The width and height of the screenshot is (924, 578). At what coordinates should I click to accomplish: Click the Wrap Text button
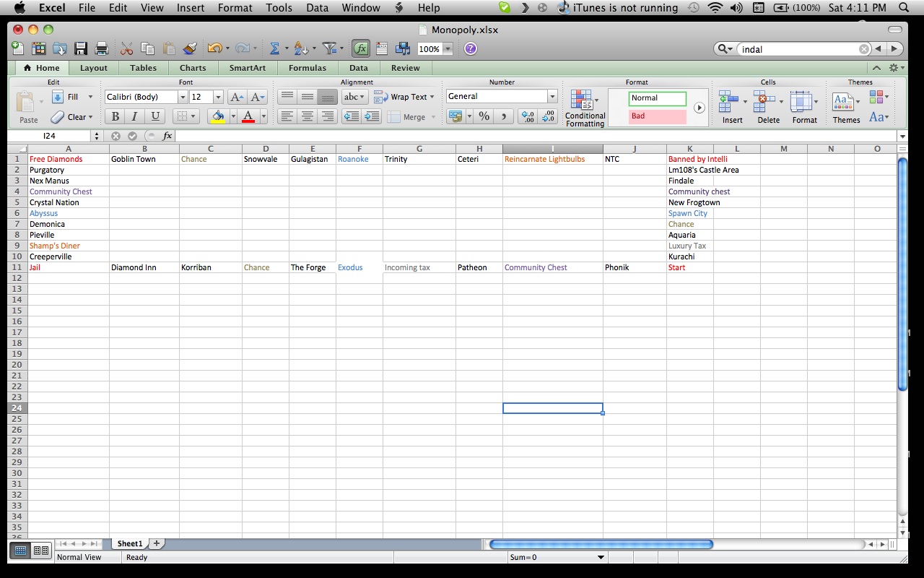tap(404, 97)
